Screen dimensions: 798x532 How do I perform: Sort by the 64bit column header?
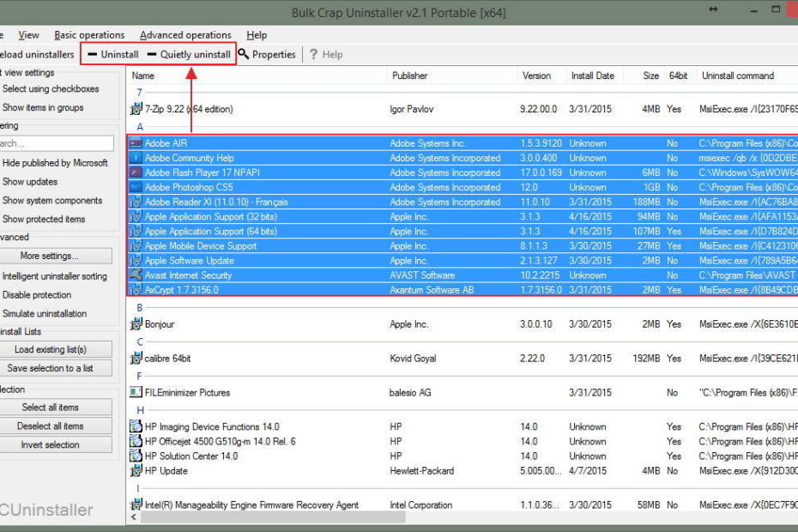coord(680,76)
